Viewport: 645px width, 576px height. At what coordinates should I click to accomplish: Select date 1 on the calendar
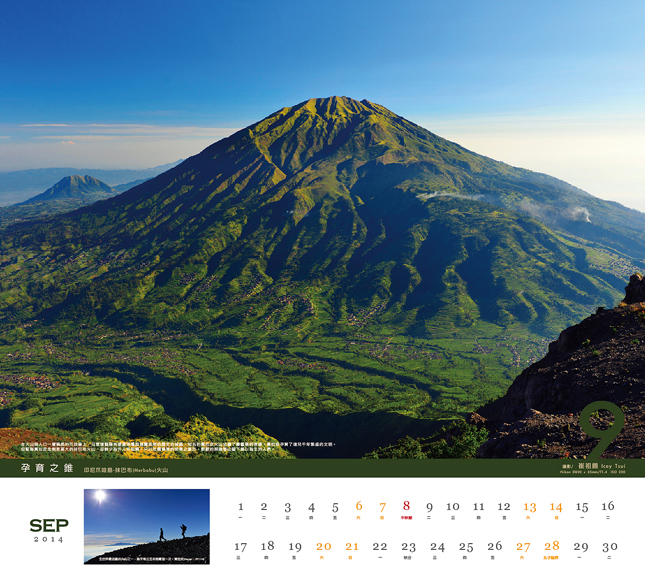coord(241,506)
